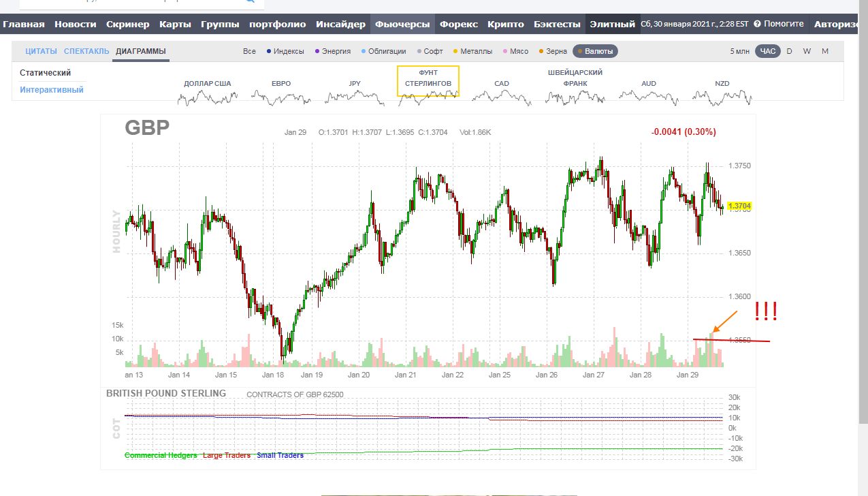Open the JPY mini chart

coord(355,92)
